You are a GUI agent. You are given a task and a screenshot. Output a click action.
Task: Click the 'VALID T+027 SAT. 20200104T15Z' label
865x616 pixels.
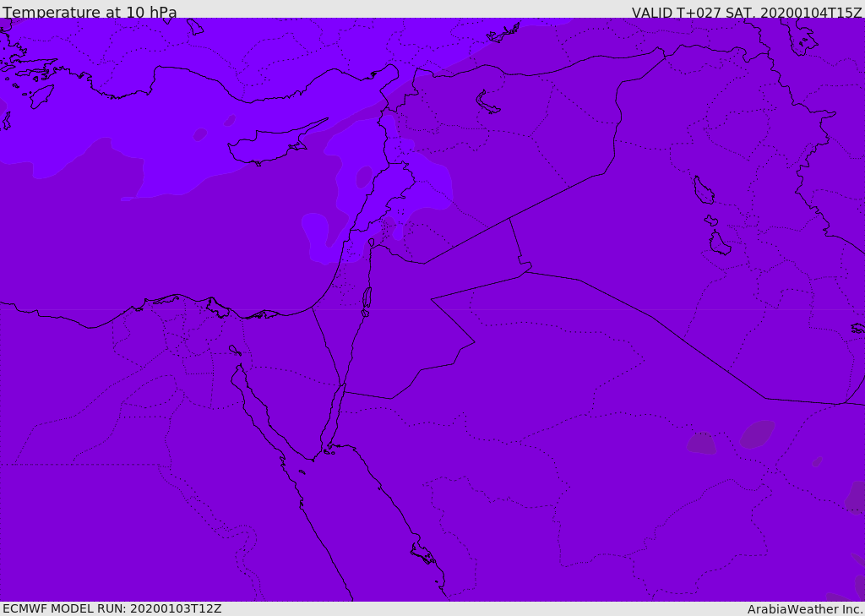coord(747,13)
